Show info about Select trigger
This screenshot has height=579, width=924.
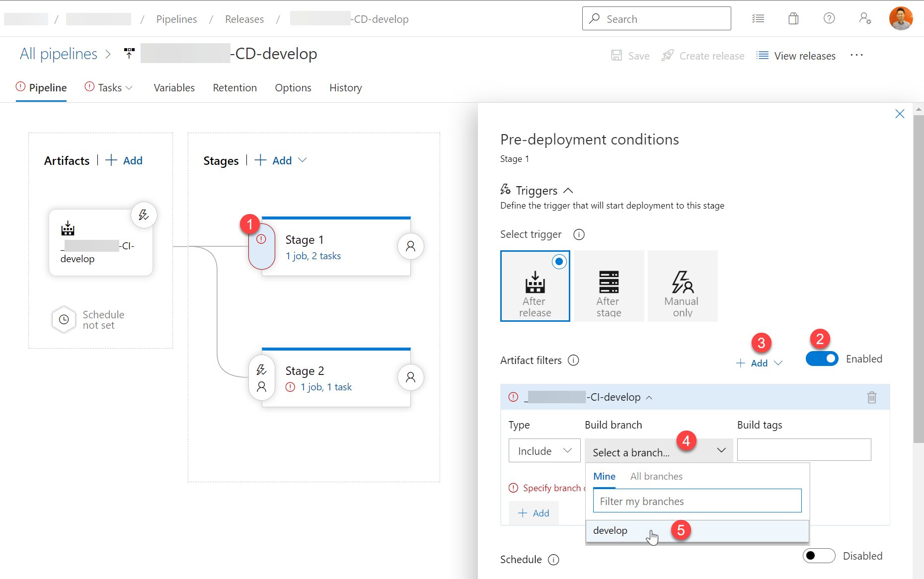[x=579, y=234]
